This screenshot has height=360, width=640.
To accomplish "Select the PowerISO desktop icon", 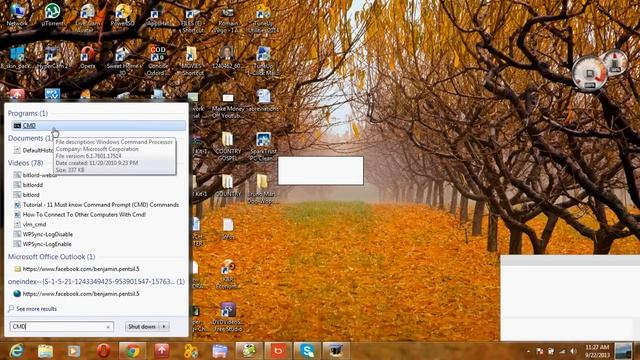I will 122,15.
